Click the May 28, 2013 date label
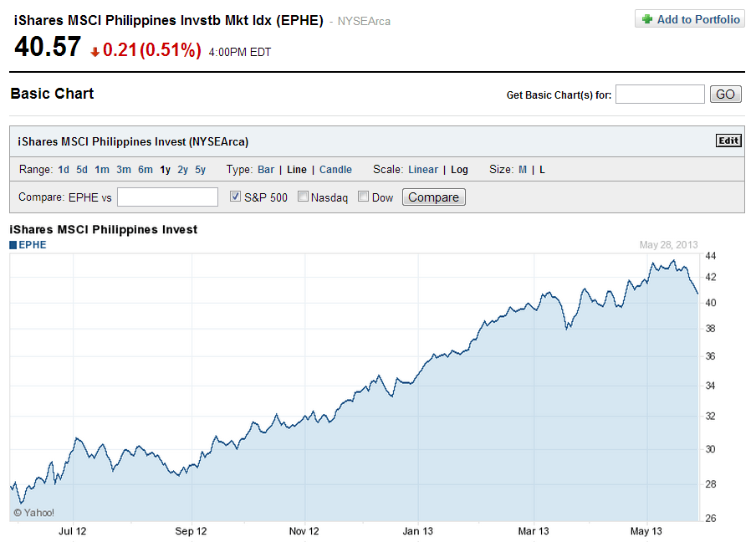The width and height of the screenshot is (756, 542). coord(669,245)
